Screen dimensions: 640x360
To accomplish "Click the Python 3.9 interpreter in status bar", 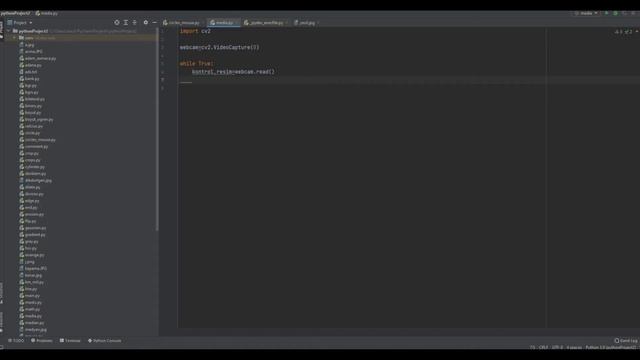I will tap(611, 347).
